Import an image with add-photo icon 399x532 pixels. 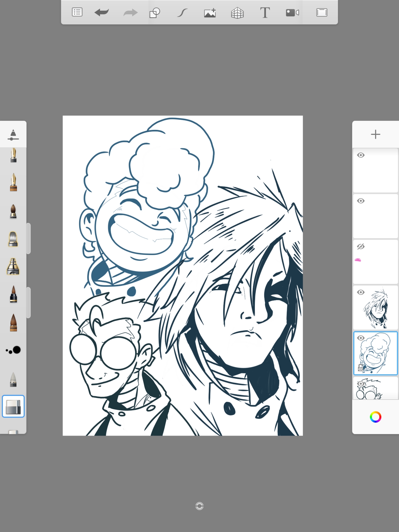pyautogui.click(x=210, y=13)
